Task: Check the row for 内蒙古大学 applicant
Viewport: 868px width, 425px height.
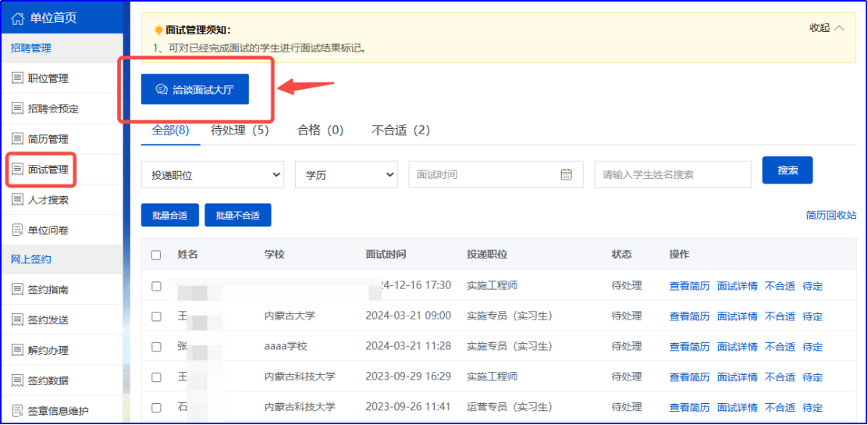Action: (156, 316)
